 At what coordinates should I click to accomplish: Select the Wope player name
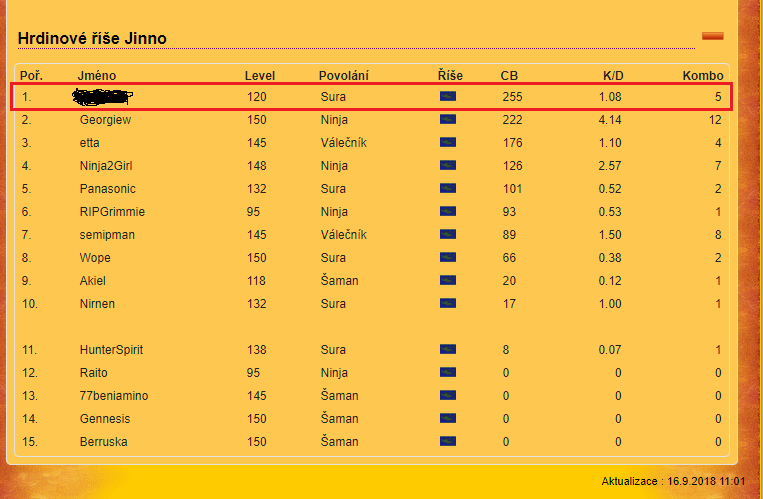pyautogui.click(x=95, y=257)
